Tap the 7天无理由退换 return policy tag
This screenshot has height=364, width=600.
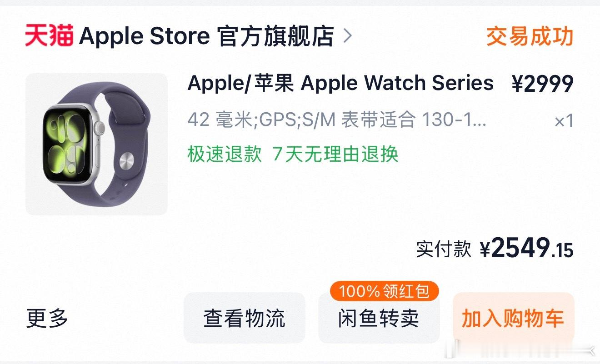335,154
